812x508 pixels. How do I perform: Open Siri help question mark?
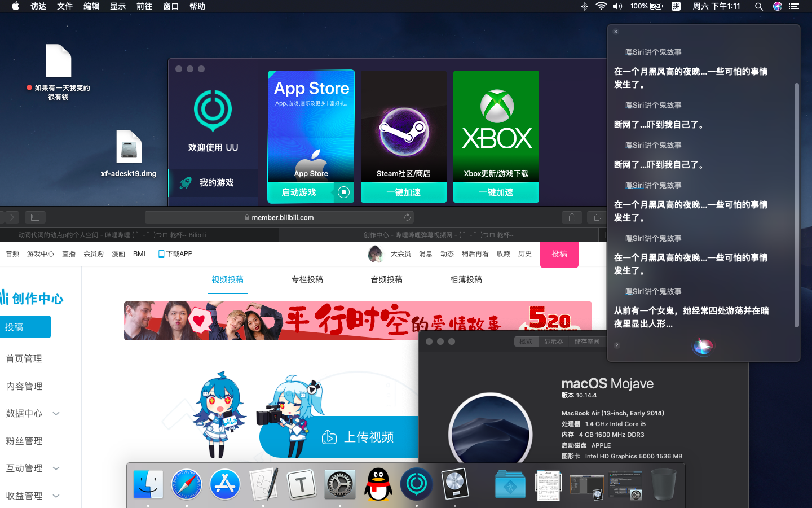617,345
